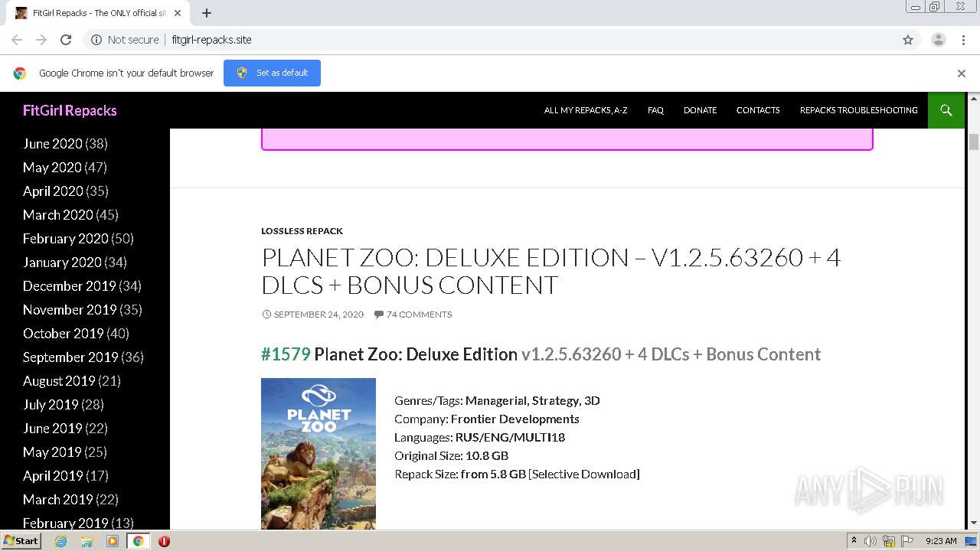This screenshot has height=551, width=980.
Task: Open REPACKS TROUBLESHOOTING menu item
Action: [858, 110]
